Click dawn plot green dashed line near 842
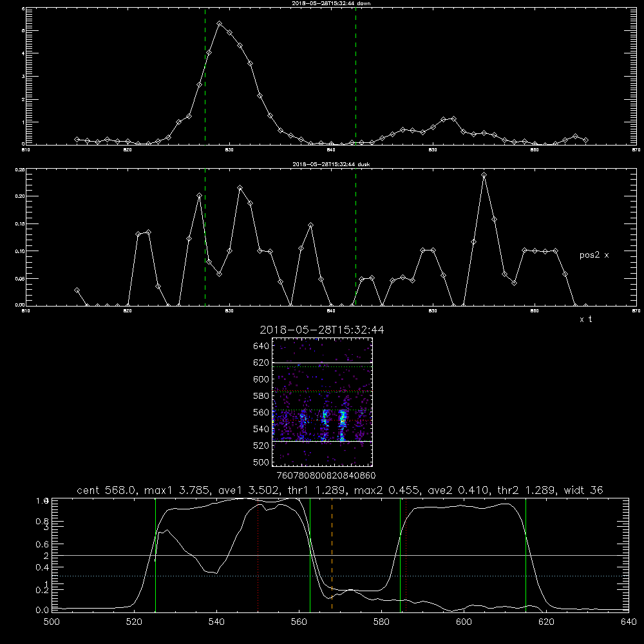The image size is (644, 644). click(x=355, y=76)
